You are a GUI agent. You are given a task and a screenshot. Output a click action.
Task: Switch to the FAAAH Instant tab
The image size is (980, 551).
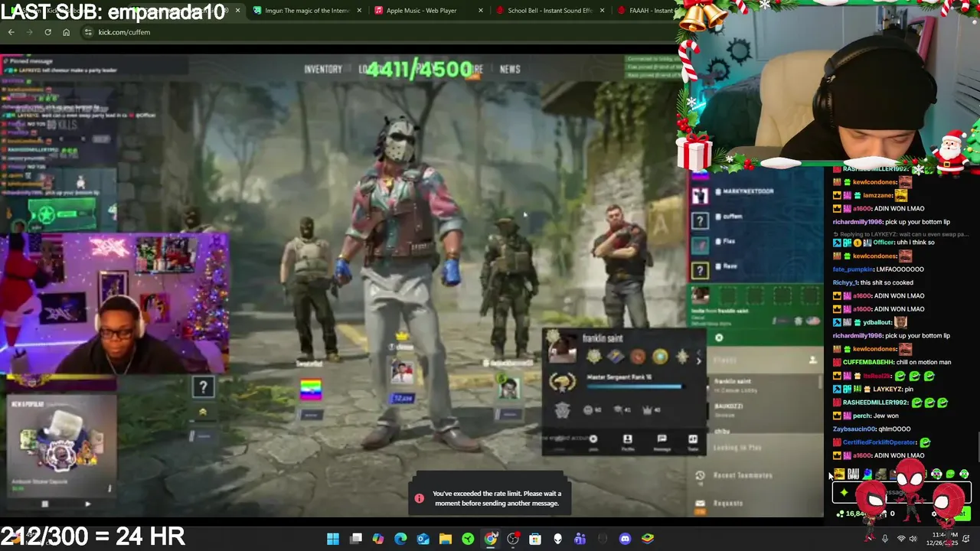click(x=645, y=11)
